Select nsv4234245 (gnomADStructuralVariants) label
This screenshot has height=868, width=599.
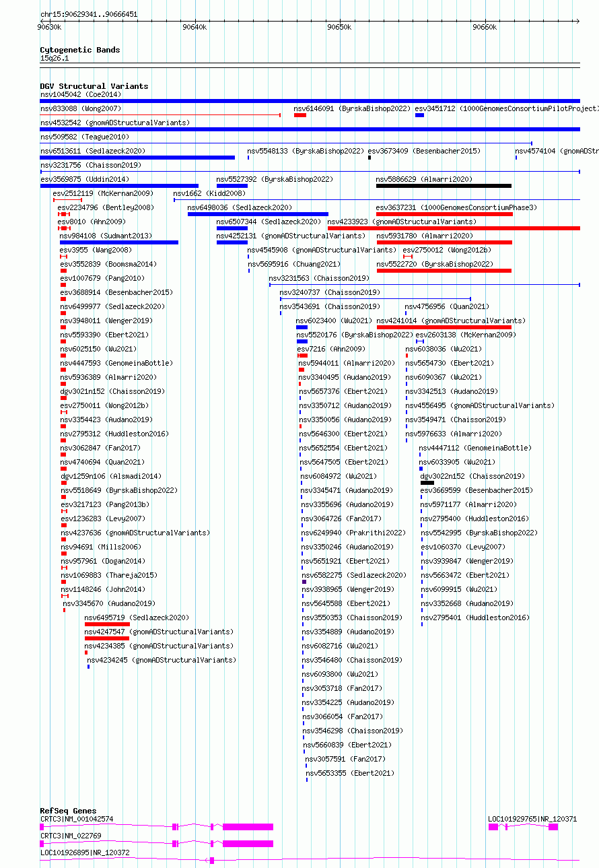[x=162, y=660]
